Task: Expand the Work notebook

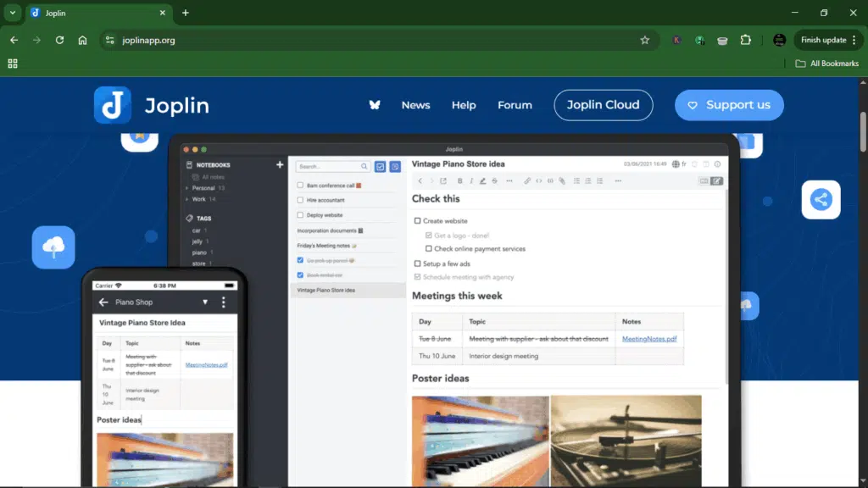Action: click(187, 199)
